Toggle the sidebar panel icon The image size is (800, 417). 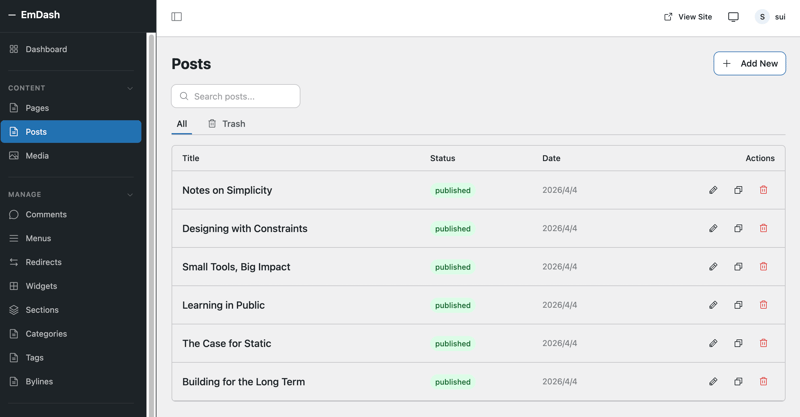click(x=177, y=17)
